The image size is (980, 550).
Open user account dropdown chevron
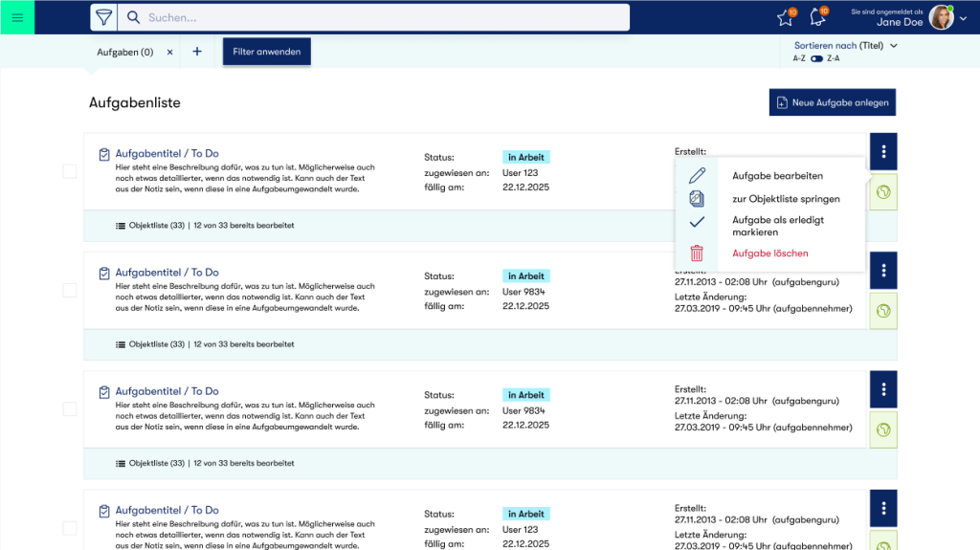point(963,18)
